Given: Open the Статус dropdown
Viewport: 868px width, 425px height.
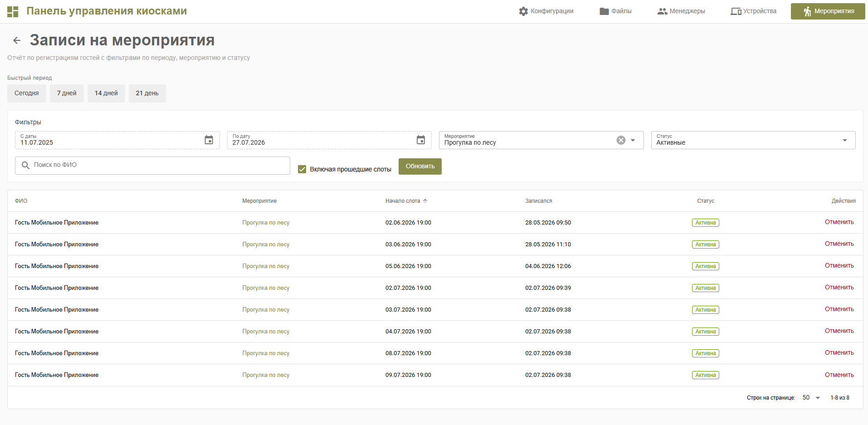Looking at the screenshot, I should 753,140.
